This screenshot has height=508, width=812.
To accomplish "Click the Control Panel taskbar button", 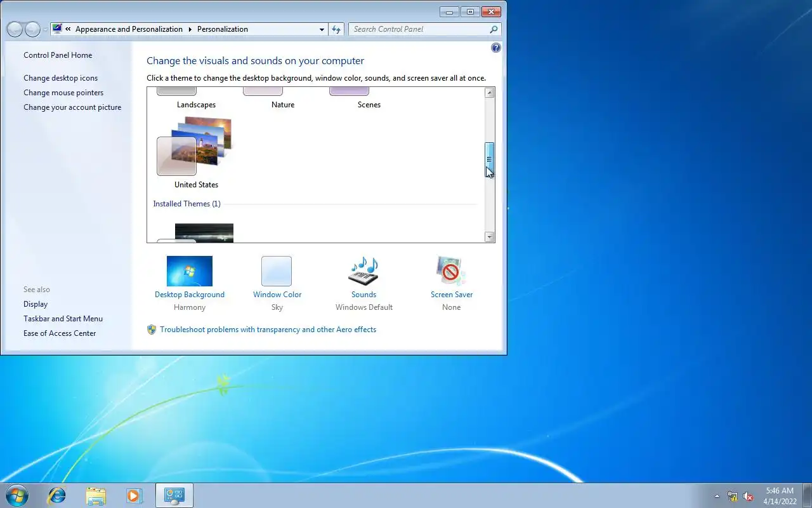I will coord(174,495).
